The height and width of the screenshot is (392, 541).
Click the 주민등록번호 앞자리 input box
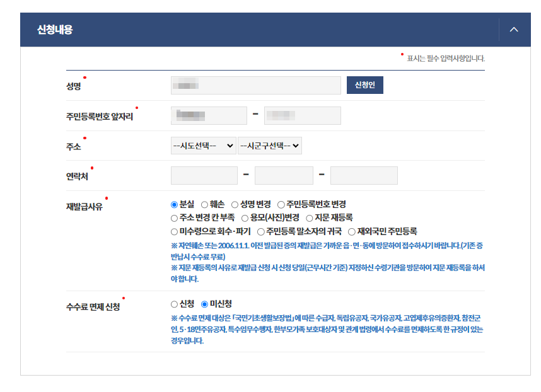point(209,115)
